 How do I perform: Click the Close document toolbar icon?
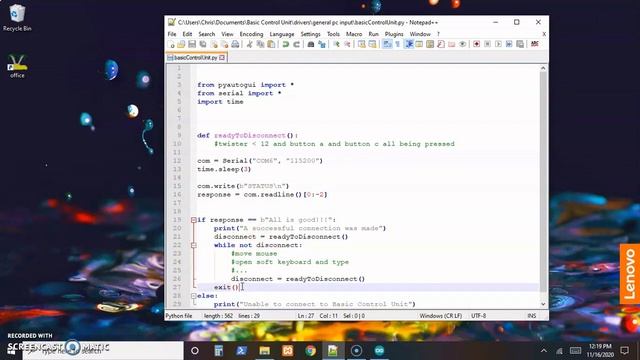[214, 44]
